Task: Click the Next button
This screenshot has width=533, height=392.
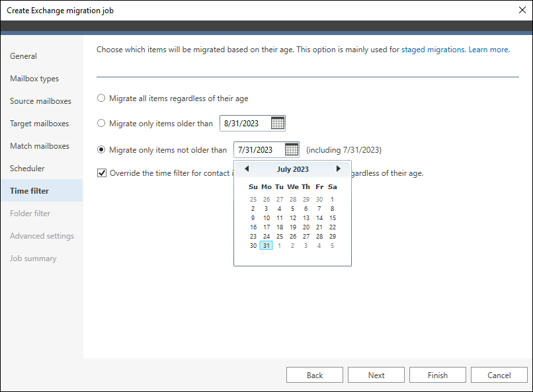Action: click(376, 375)
